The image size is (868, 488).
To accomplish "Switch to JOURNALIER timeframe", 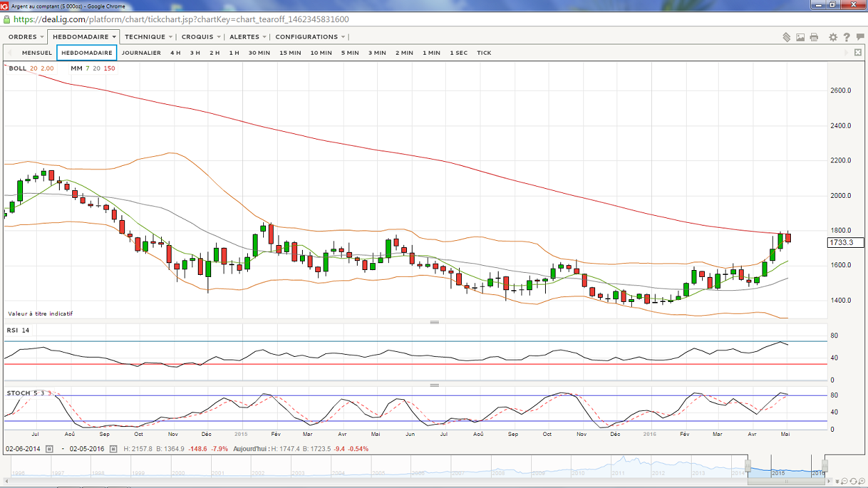I will (x=141, y=53).
